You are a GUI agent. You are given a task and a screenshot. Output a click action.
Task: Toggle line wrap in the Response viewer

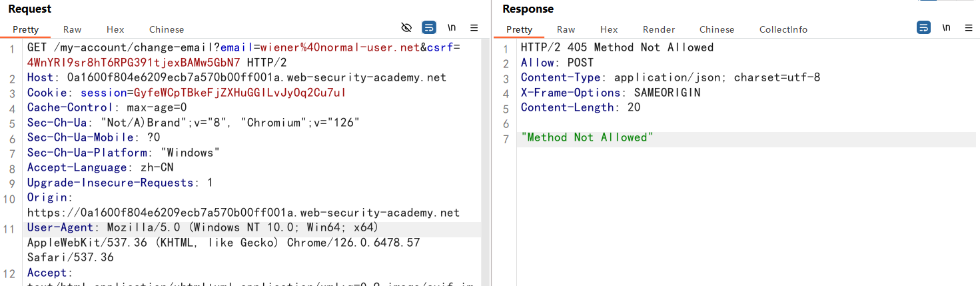point(923,27)
